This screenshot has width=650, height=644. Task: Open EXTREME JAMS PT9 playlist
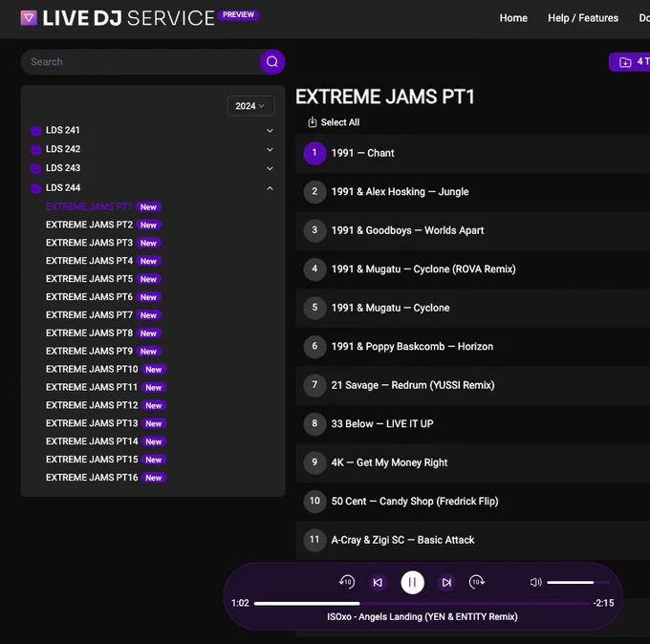click(x=89, y=352)
